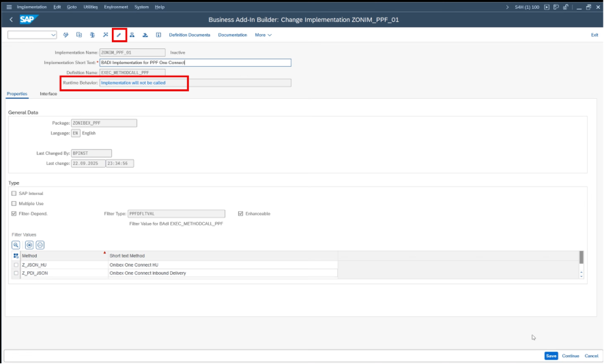Toggle the SAP Internal checkbox

[14, 194]
